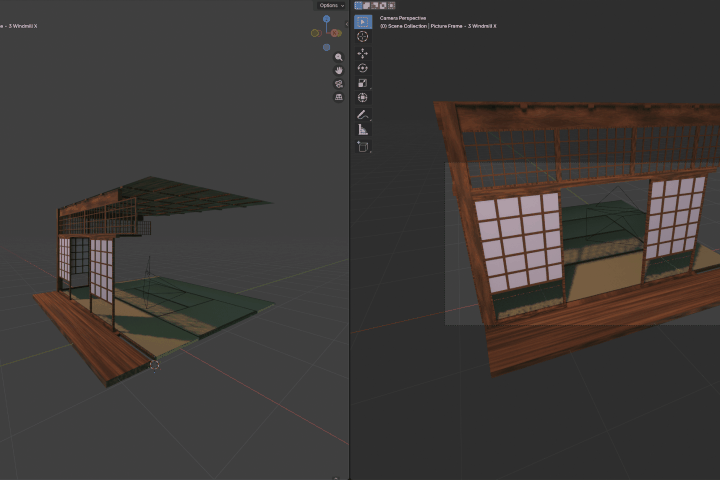This screenshot has width=720, height=480.
Task: Toggle the camera view button
Action: (x=339, y=84)
